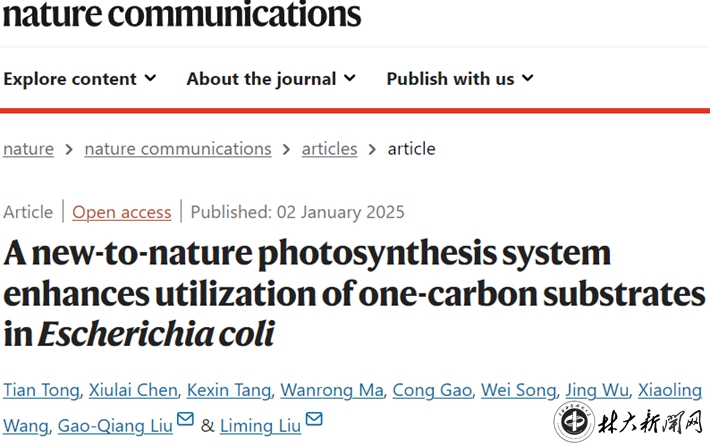710x446 pixels.
Task: Click the envelope icon next to Gao-Qiang Liu
Action: (186, 422)
